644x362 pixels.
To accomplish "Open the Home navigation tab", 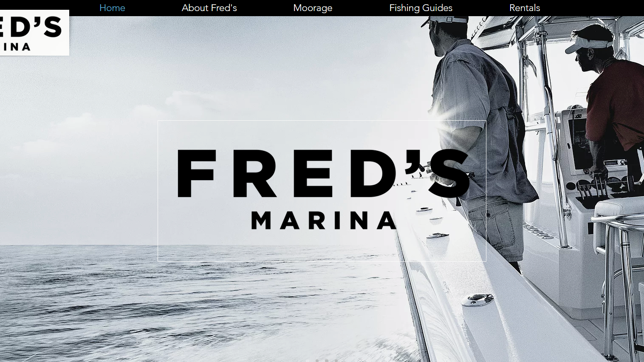I will tap(112, 8).
